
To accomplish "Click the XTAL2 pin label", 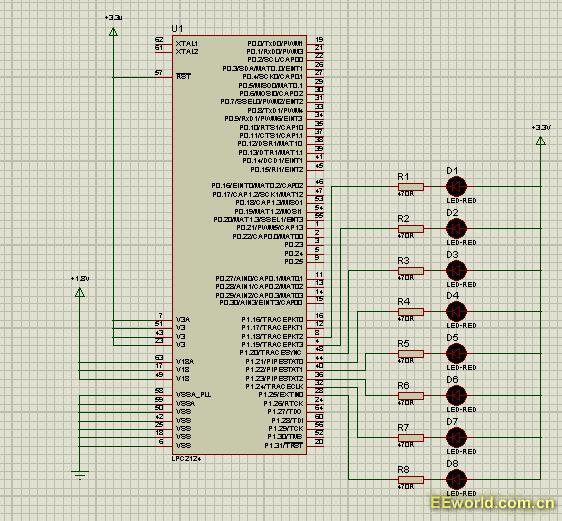I will click(x=187, y=52).
